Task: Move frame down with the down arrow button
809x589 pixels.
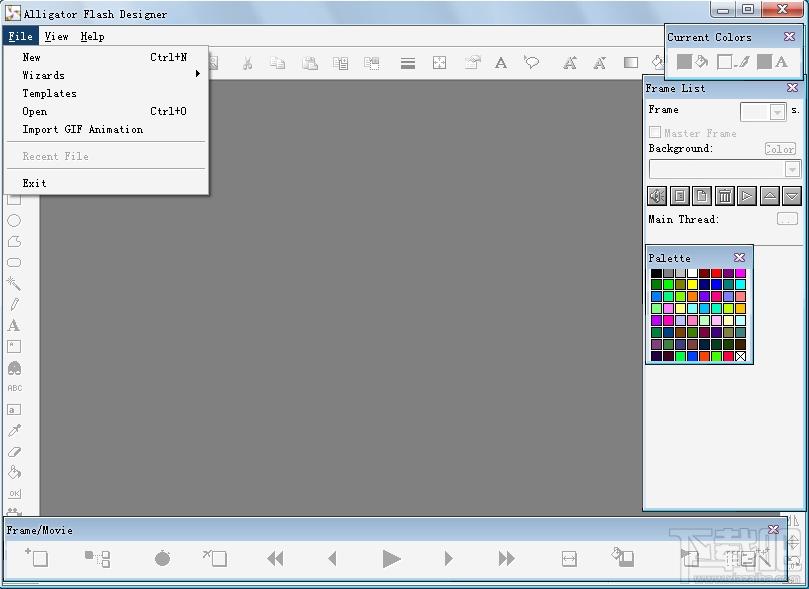Action: (791, 196)
